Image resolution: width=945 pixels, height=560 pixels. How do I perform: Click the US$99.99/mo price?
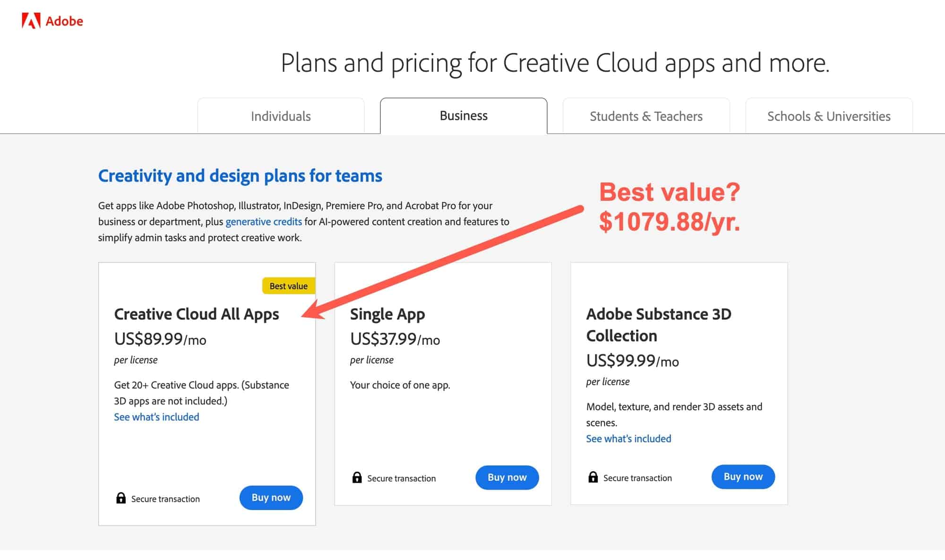click(632, 361)
